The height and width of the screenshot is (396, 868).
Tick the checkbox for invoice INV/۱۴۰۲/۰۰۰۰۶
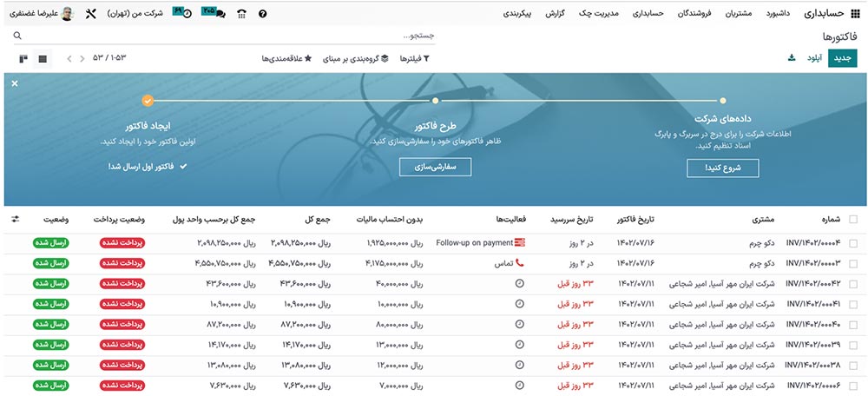pos(853,386)
